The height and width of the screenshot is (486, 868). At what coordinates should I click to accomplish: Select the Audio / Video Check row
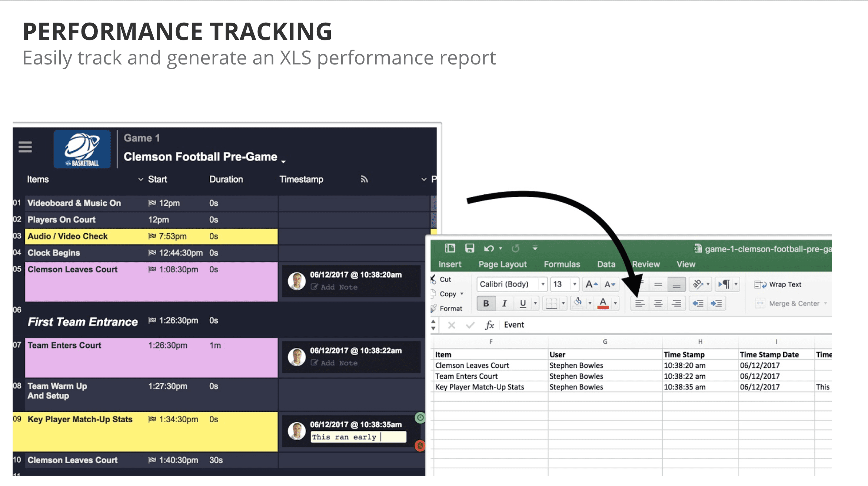coord(151,236)
